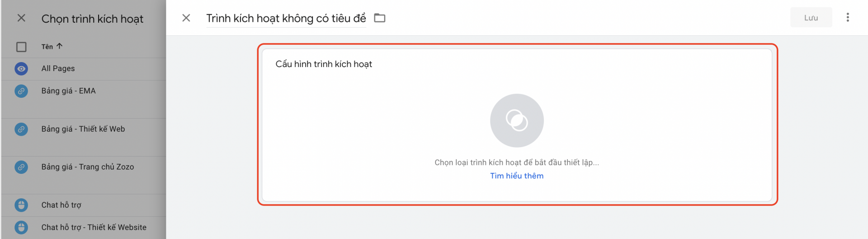Screen dimensions: 868x239
Task: Click mouse icon for Chat hỗ trợ - Thiết kế Website
Action: pos(21,227)
